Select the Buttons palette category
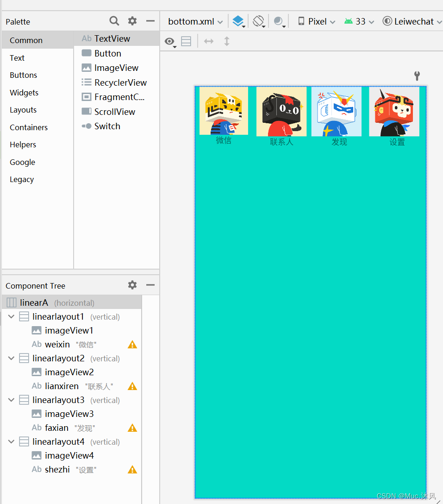 tap(38, 75)
